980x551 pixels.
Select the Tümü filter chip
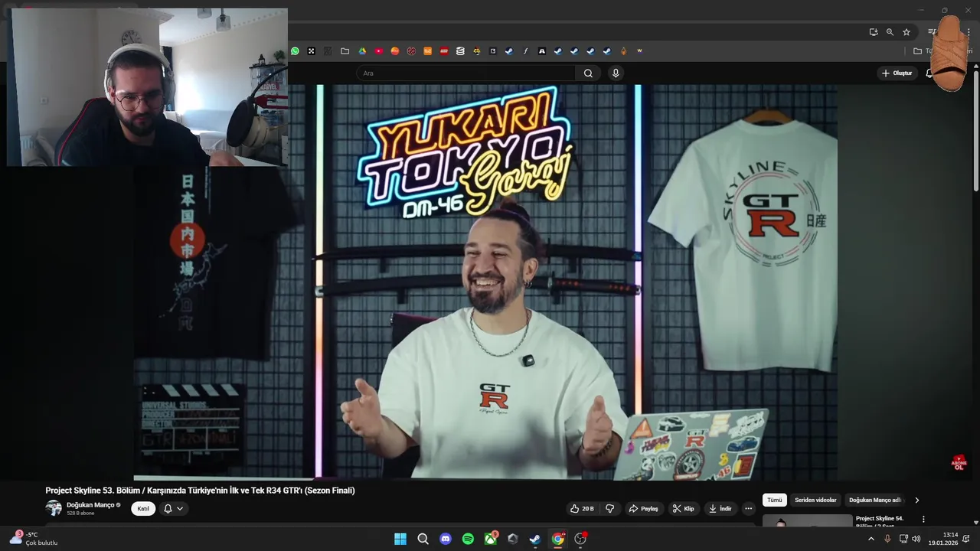coord(775,500)
